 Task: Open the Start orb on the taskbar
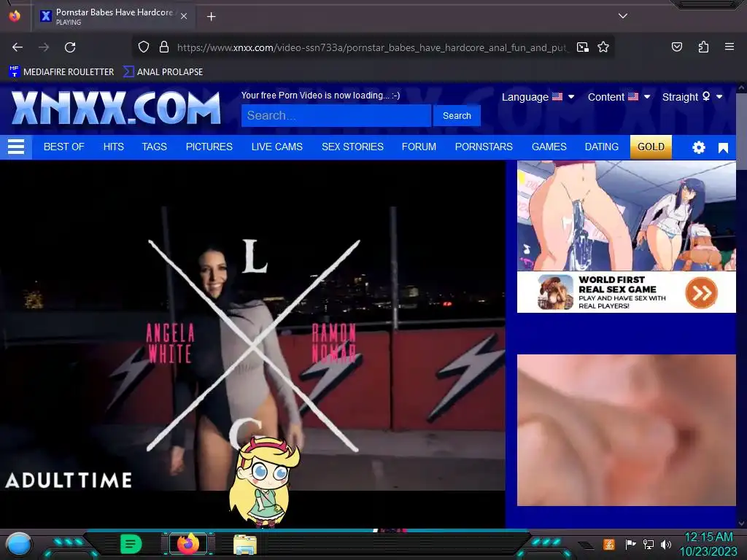18,544
